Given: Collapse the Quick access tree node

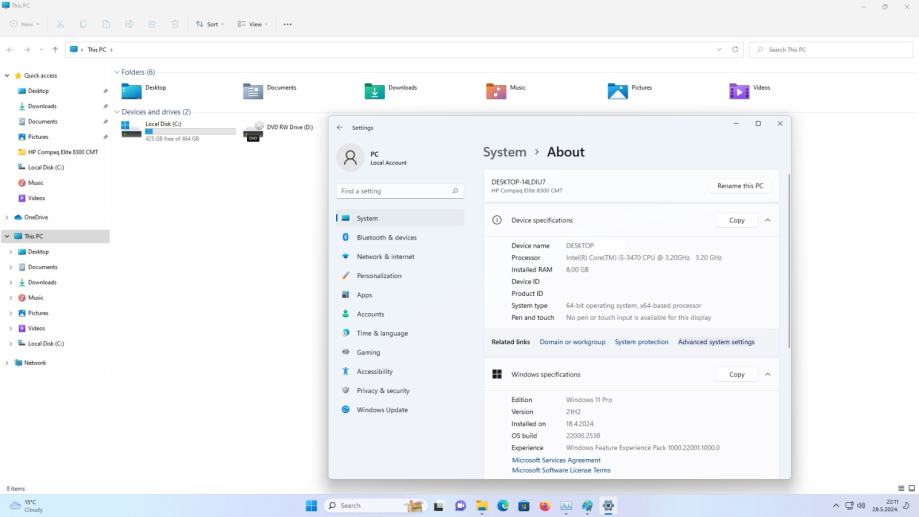Looking at the screenshot, I should pyautogui.click(x=7, y=76).
